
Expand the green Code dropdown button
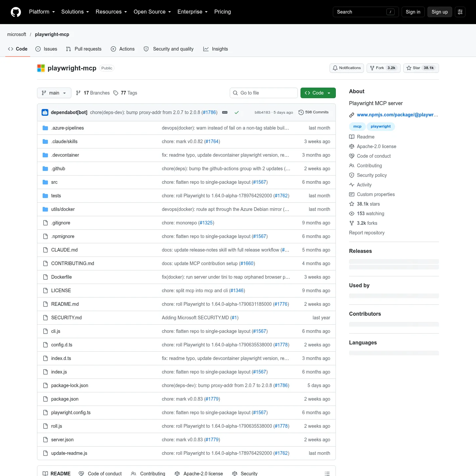318,93
